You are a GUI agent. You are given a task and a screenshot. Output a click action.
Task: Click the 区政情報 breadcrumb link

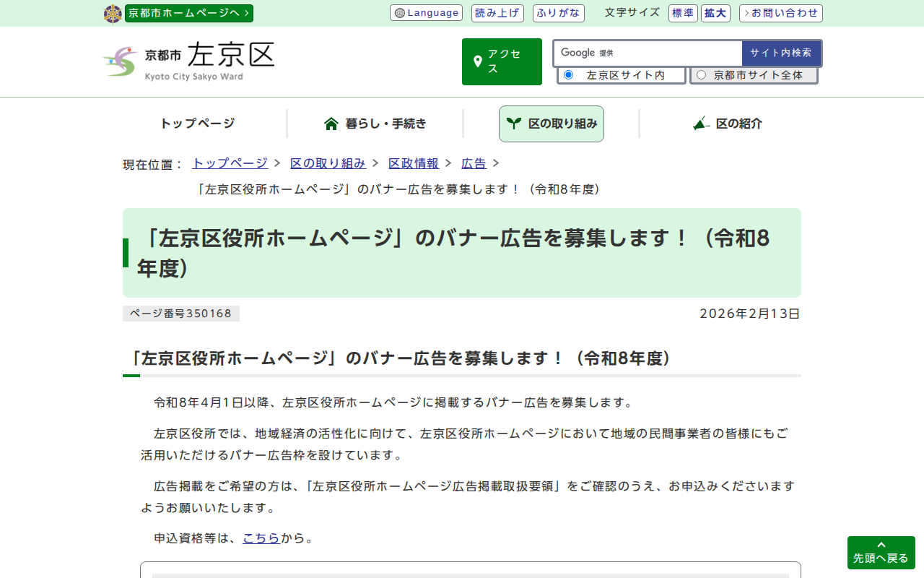[x=413, y=163]
